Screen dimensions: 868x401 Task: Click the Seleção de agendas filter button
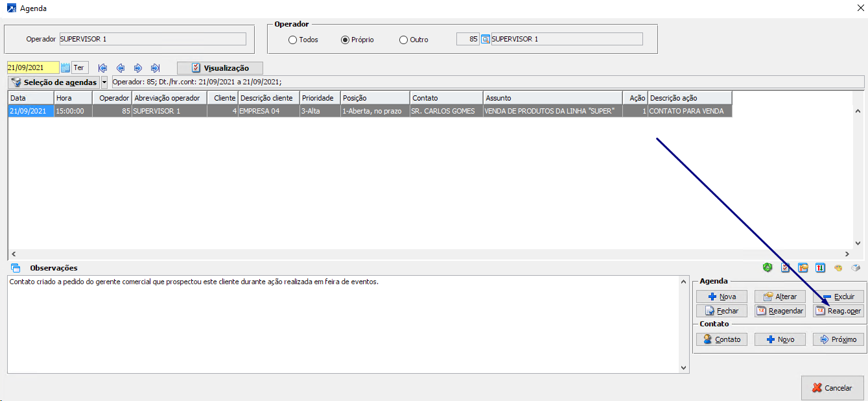click(54, 82)
